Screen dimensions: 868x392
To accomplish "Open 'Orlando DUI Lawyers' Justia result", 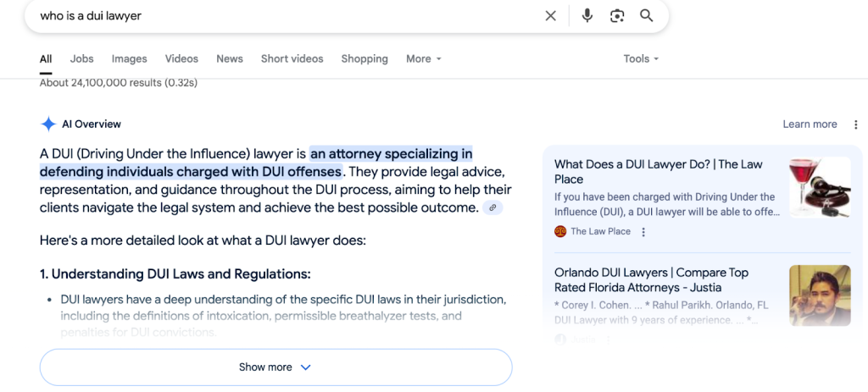I will 652,279.
